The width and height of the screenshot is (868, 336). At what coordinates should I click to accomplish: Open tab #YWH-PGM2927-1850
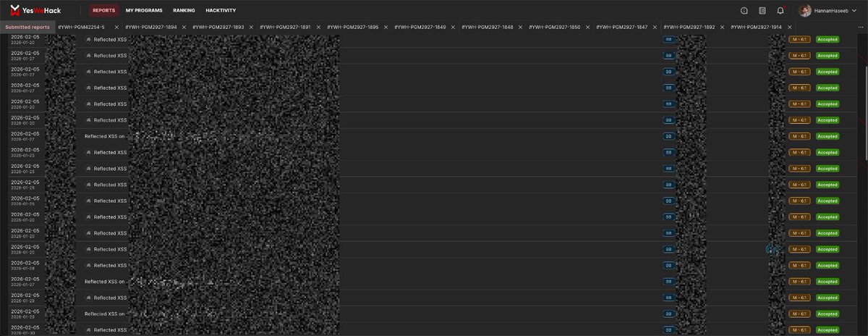(x=554, y=27)
